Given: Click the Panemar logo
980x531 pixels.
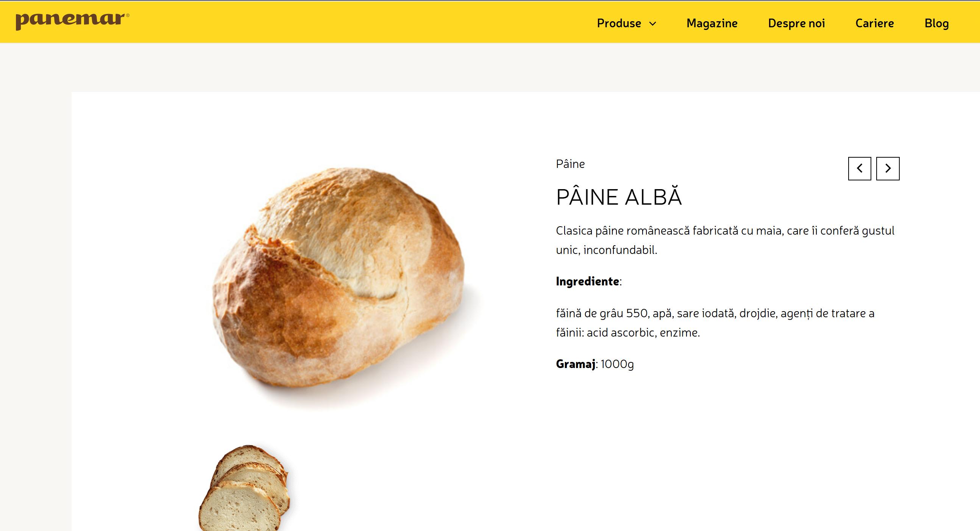Looking at the screenshot, I should pyautogui.click(x=71, y=20).
